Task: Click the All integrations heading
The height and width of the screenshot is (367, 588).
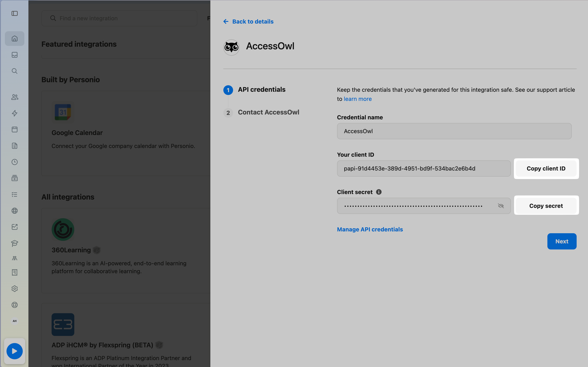Action: click(x=68, y=197)
